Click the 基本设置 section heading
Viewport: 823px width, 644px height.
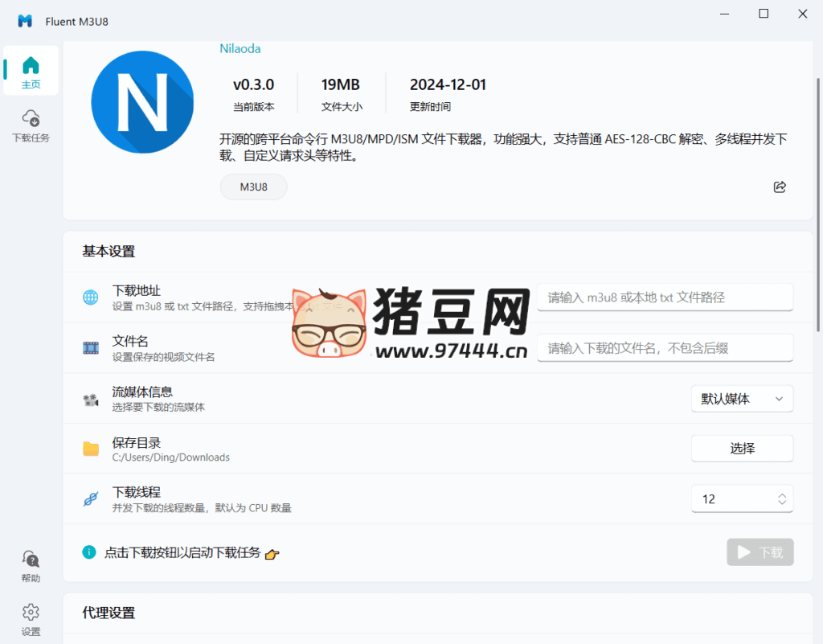(x=109, y=252)
